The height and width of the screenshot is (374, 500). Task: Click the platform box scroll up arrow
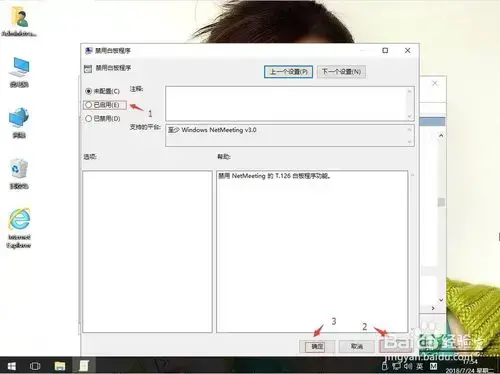[x=410, y=129]
